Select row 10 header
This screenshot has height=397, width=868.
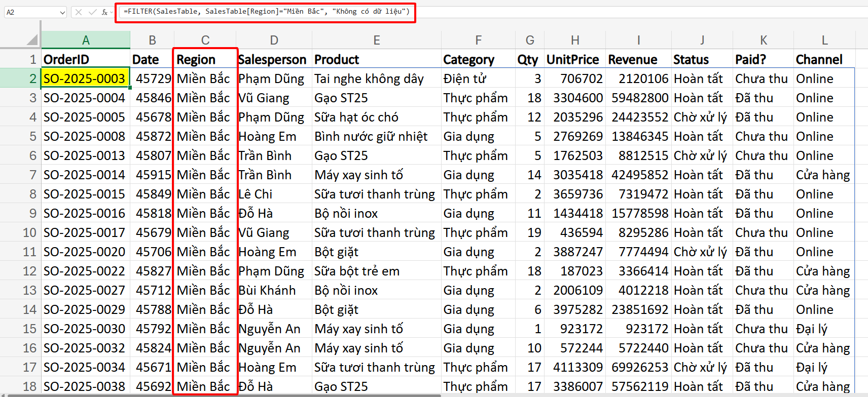[20, 232]
